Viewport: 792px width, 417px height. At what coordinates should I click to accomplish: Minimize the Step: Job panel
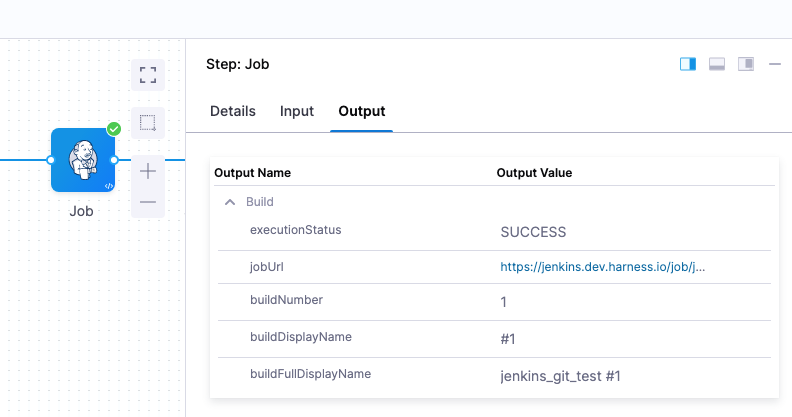(775, 64)
